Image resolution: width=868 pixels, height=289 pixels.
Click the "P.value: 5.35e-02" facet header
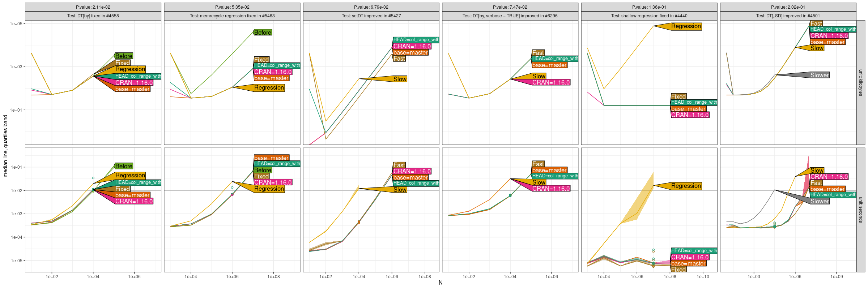(x=232, y=7)
